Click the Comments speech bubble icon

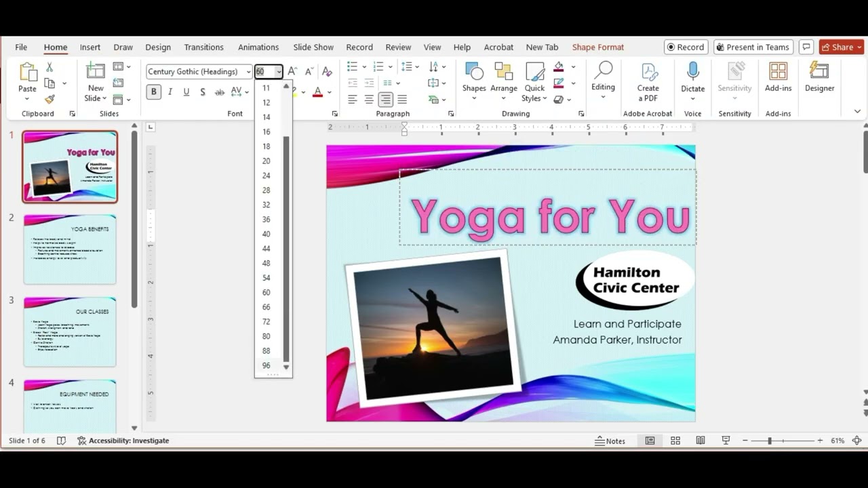pos(806,47)
